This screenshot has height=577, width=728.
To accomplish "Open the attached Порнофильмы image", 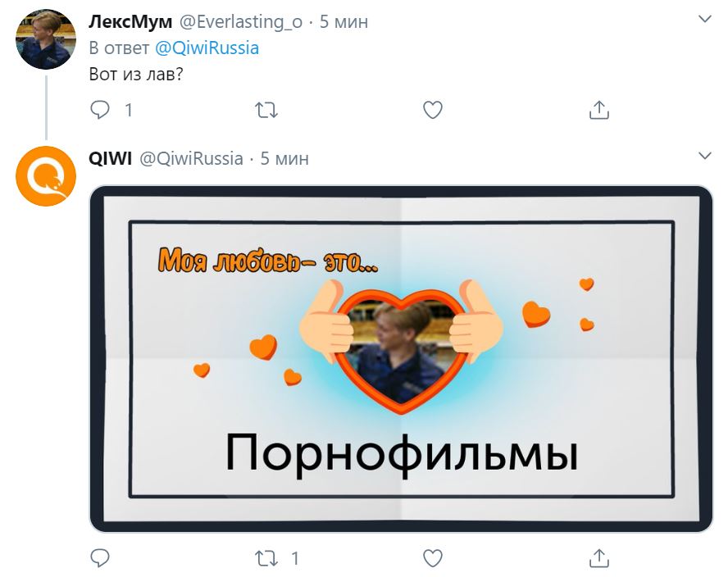I will tap(401, 359).
